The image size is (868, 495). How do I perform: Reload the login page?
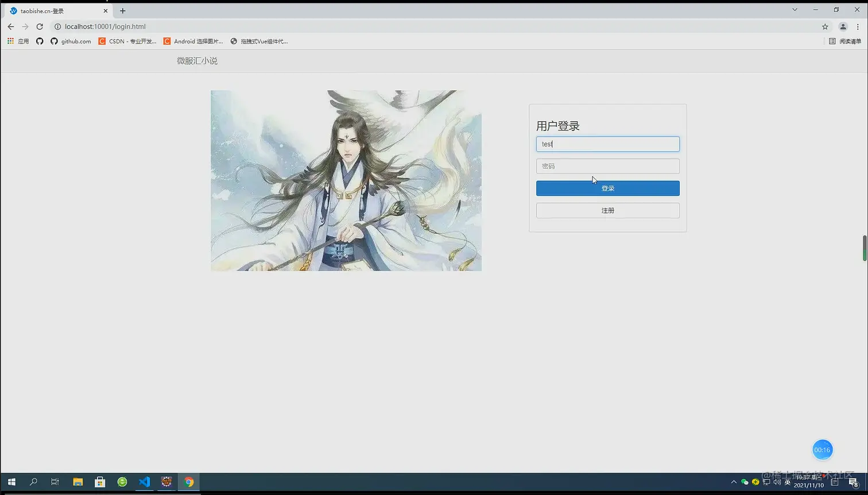click(40, 26)
